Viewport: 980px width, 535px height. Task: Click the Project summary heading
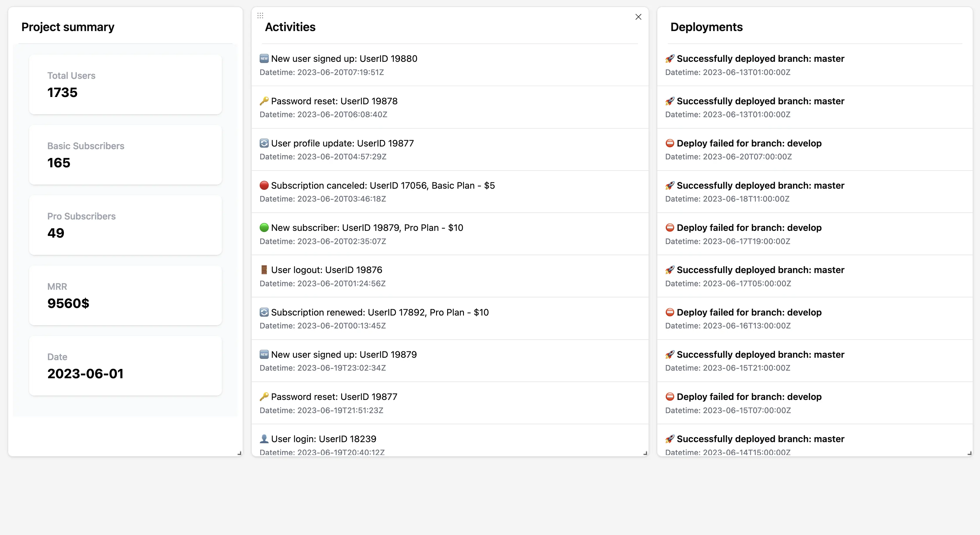[68, 27]
